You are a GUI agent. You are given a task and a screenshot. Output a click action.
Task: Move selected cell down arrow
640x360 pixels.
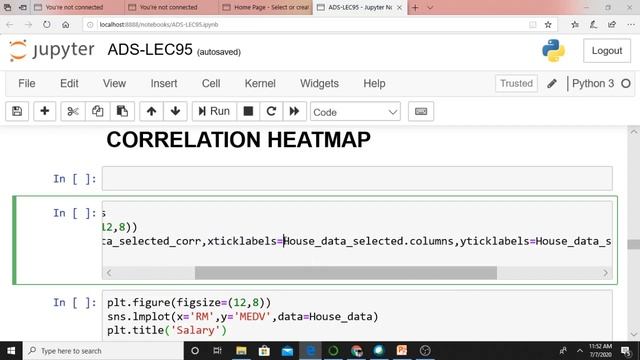(176, 111)
